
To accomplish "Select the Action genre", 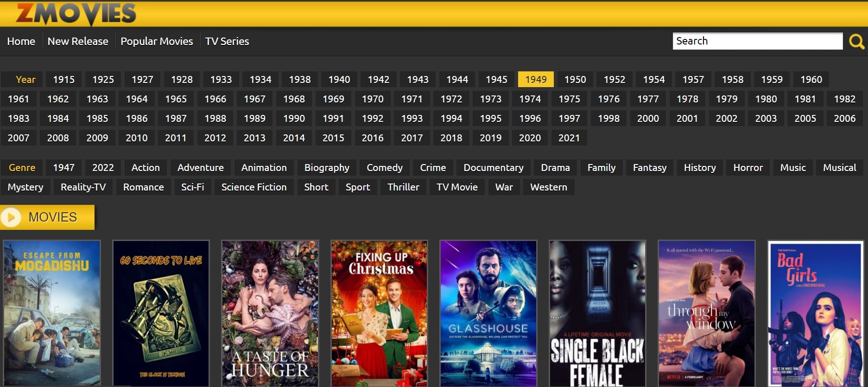I will point(146,167).
